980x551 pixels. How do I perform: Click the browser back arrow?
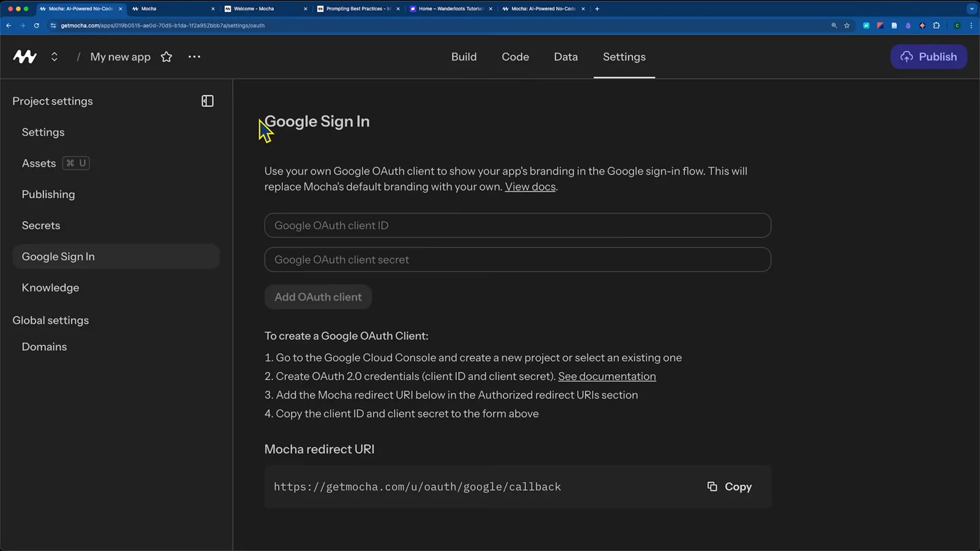[x=9, y=26]
